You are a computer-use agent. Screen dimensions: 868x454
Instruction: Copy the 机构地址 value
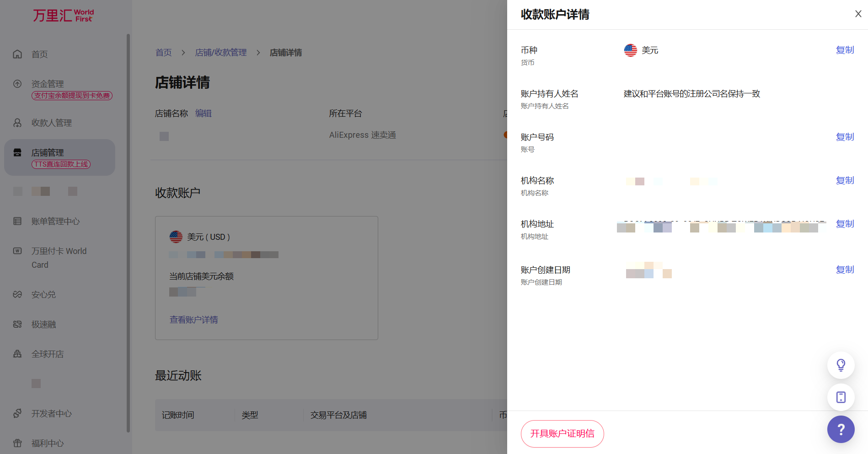point(845,224)
